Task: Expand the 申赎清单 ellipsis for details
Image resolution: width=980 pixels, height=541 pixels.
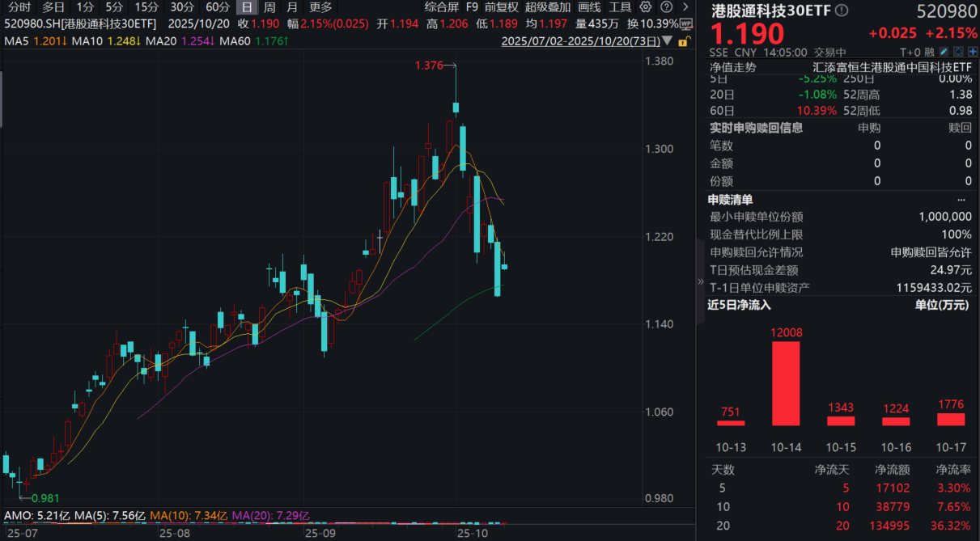Action: tap(961, 198)
